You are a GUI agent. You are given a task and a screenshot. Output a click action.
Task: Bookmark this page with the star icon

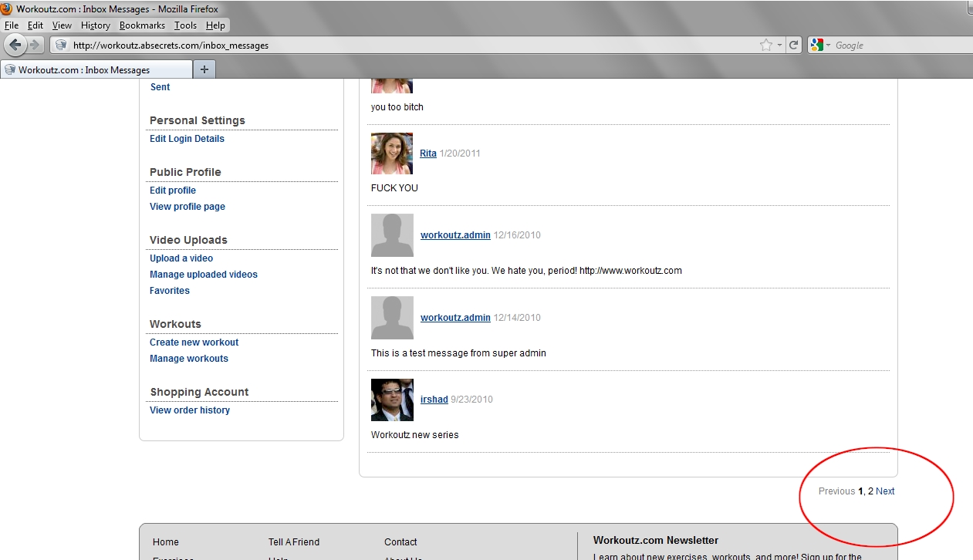(x=765, y=46)
